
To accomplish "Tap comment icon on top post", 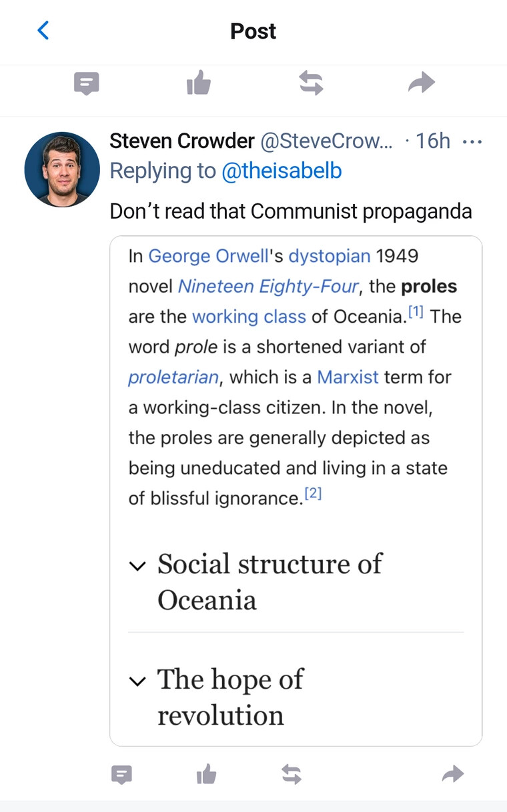I will pos(86,84).
